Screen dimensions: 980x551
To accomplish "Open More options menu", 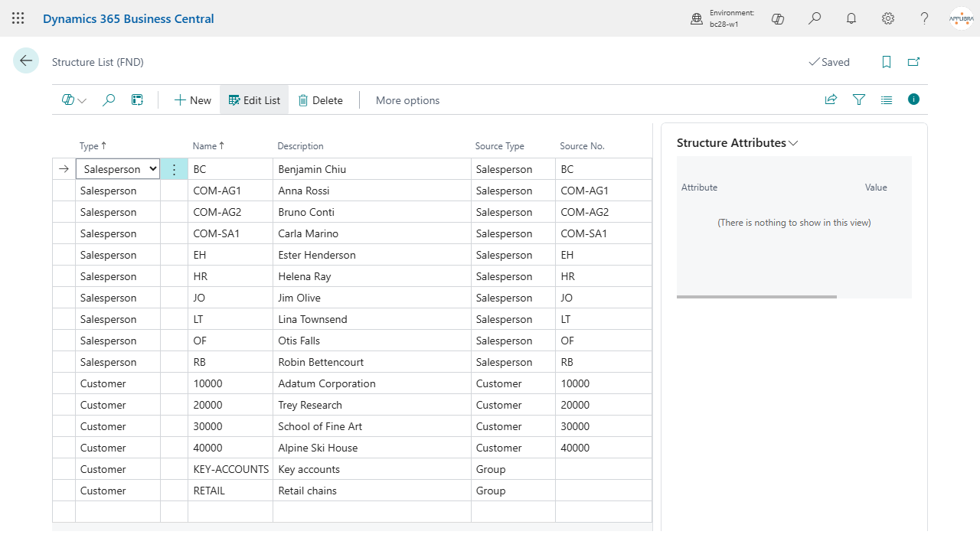I will coord(407,100).
